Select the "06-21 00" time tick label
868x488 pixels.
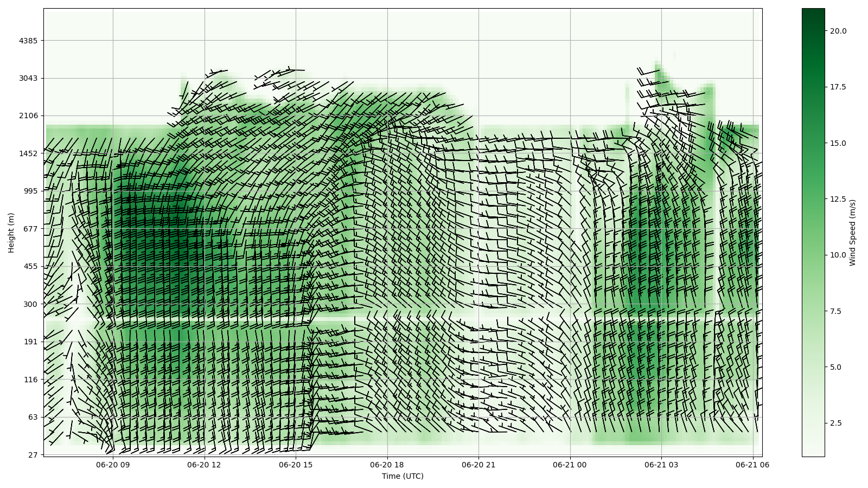pyautogui.click(x=570, y=465)
